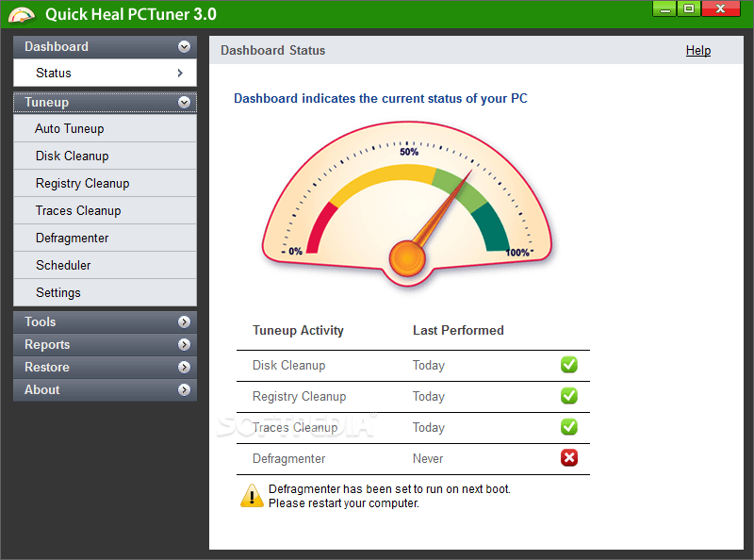Viewport: 754px width, 560px height.
Task: Click green checkmark beside Traces Cleanup status
Action: [568, 427]
